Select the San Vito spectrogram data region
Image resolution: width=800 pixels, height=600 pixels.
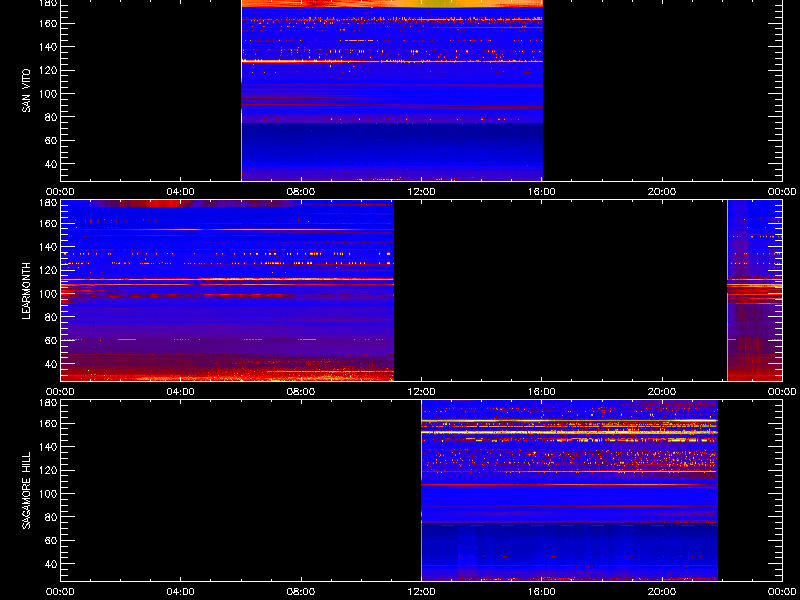coord(392,90)
